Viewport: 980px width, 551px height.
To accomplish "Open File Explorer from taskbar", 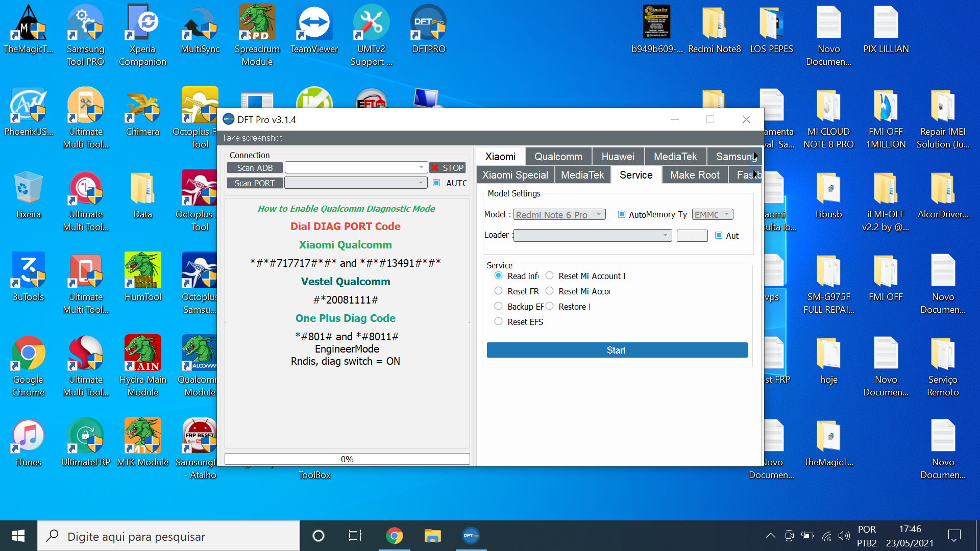I will click(432, 536).
